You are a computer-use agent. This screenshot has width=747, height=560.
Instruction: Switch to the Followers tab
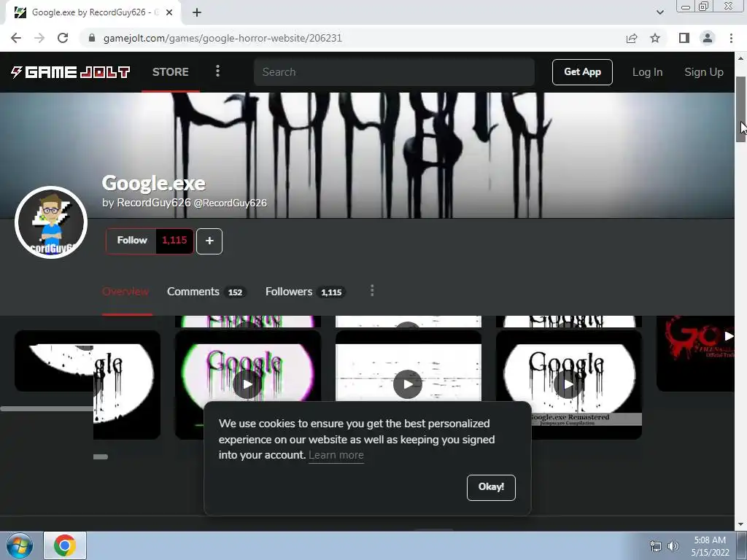[x=305, y=292]
